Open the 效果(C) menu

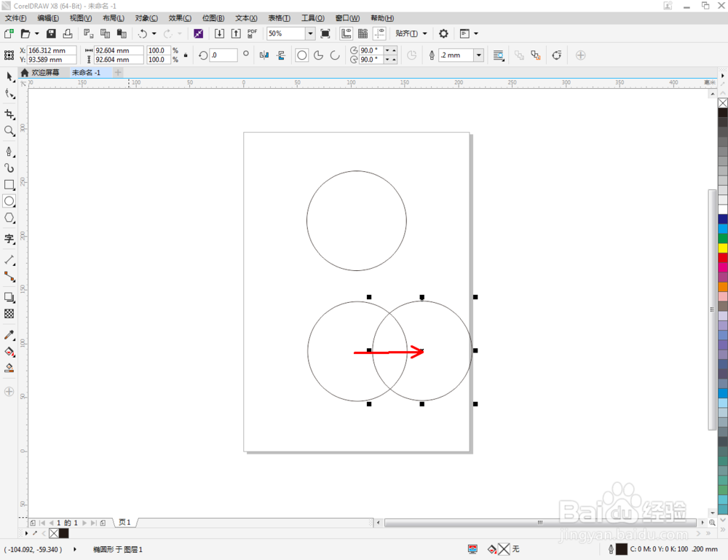[180, 18]
